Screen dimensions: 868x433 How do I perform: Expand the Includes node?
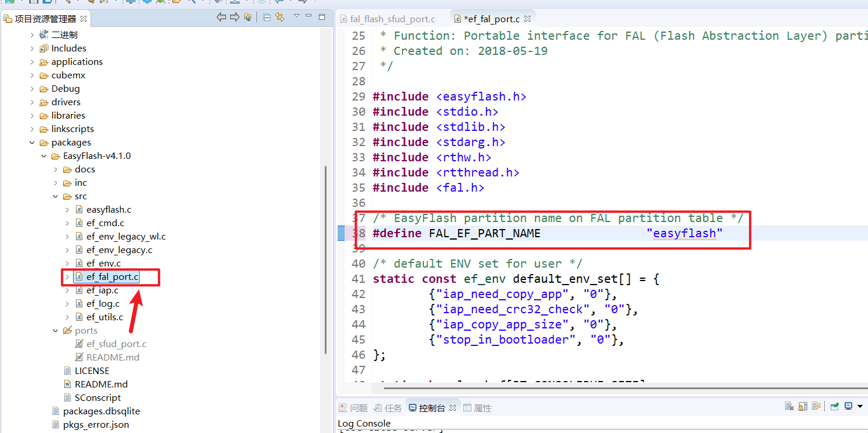[x=32, y=49]
